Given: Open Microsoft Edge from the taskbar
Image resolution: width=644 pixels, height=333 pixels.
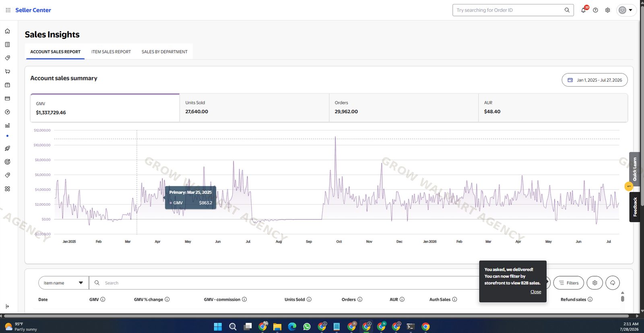Looking at the screenshot, I should [x=292, y=327].
